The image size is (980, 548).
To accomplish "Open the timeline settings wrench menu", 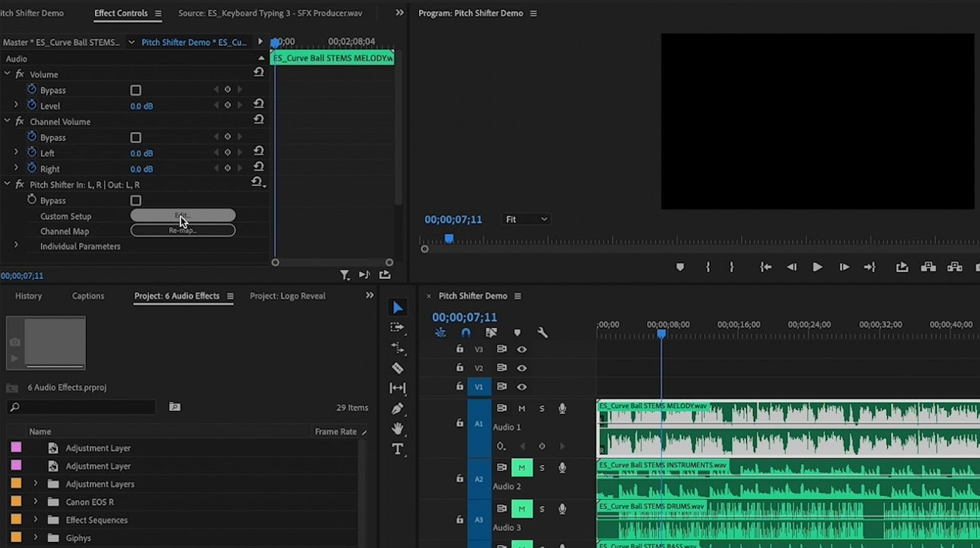I will [x=543, y=332].
